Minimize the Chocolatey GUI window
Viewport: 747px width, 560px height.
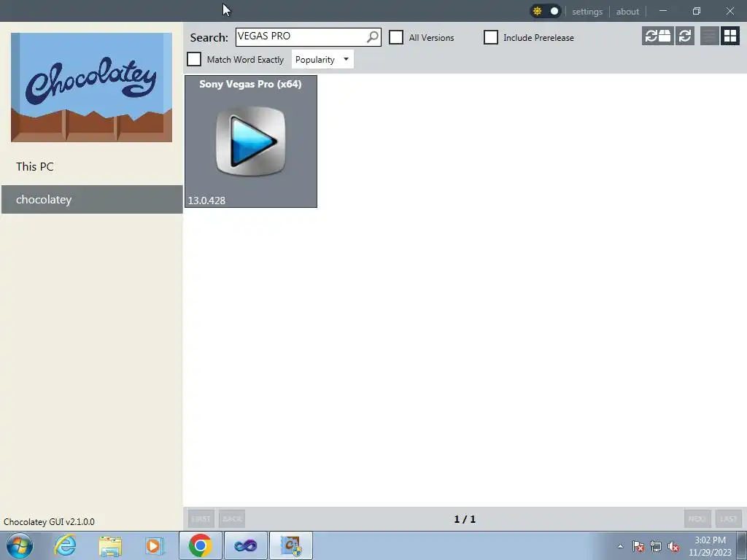[x=663, y=11]
